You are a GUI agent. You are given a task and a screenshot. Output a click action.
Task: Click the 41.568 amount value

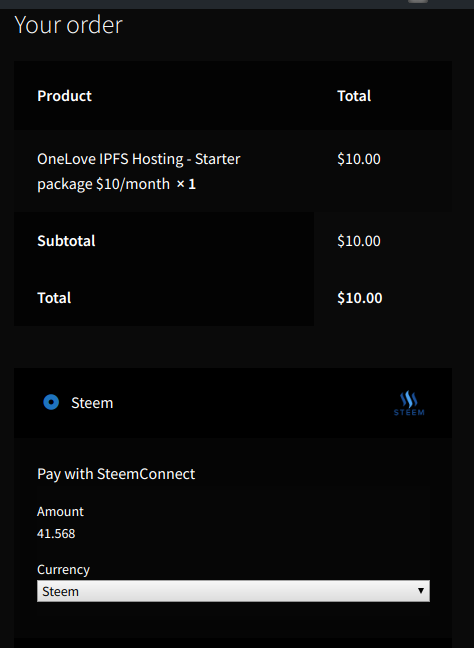[56, 534]
